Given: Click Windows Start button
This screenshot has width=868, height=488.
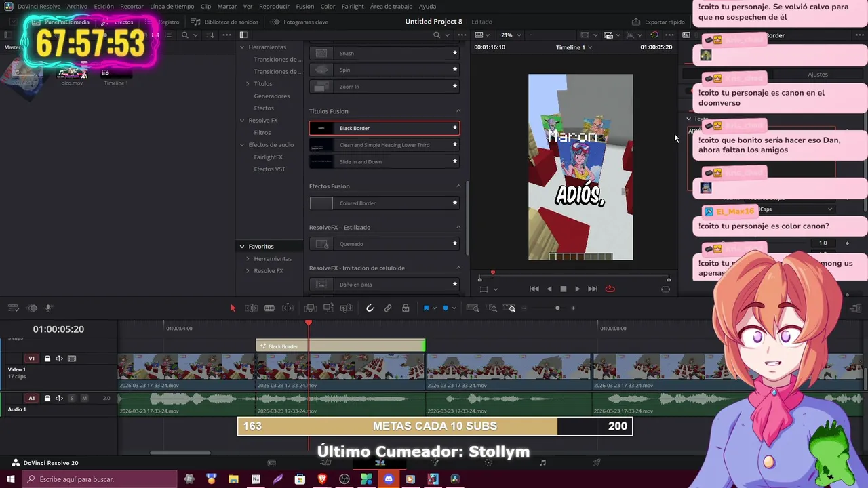Looking at the screenshot, I should pos(12,479).
